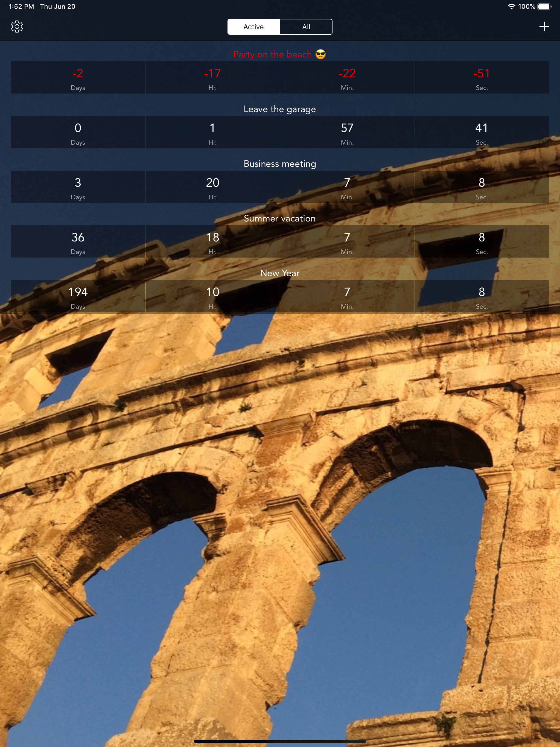Open settings with the gear icon

(x=17, y=27)
